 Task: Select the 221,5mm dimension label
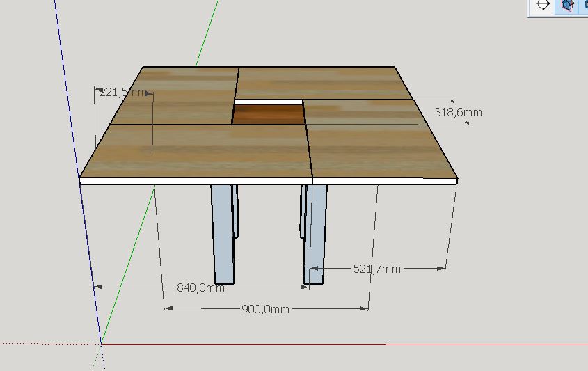coord(122,92)
